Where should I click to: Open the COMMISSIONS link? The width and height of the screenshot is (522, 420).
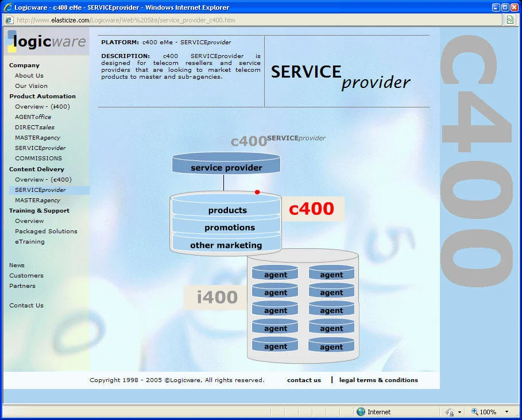38,158
